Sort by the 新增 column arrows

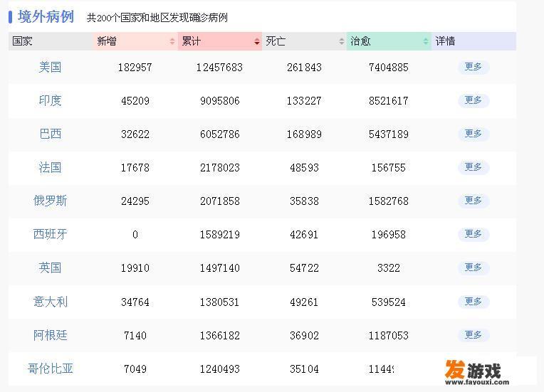tap(172, 41)
